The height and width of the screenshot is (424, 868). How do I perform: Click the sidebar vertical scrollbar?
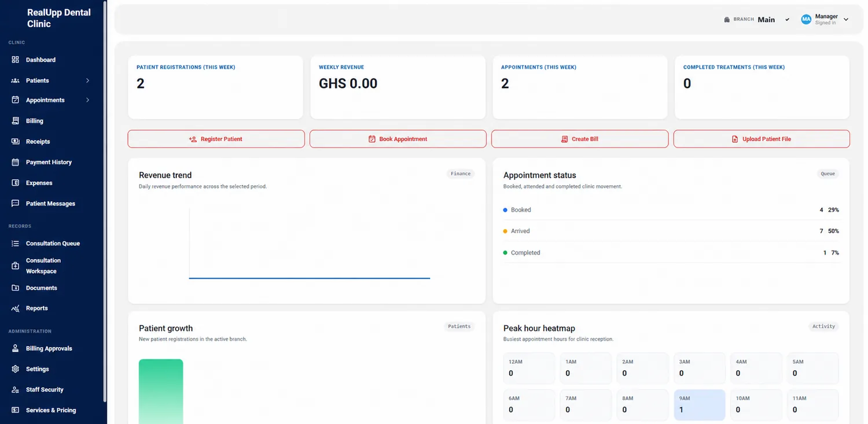click(x=105, y=202)
